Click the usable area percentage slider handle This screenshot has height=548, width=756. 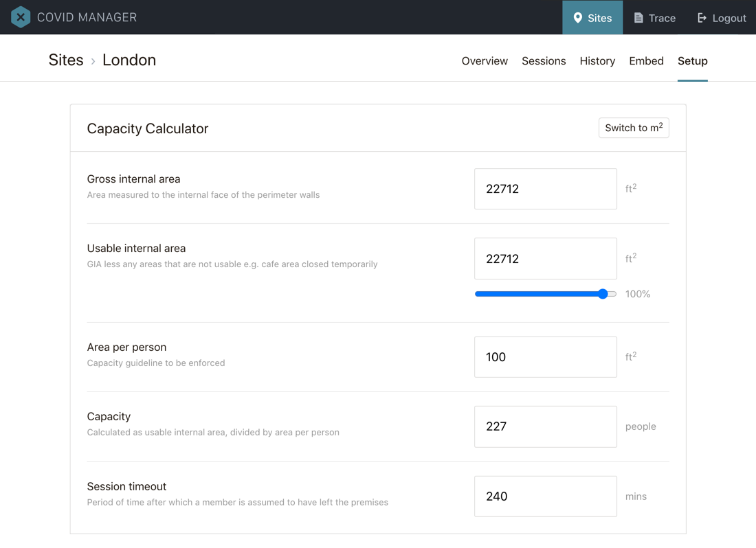[x=603, y=294]
